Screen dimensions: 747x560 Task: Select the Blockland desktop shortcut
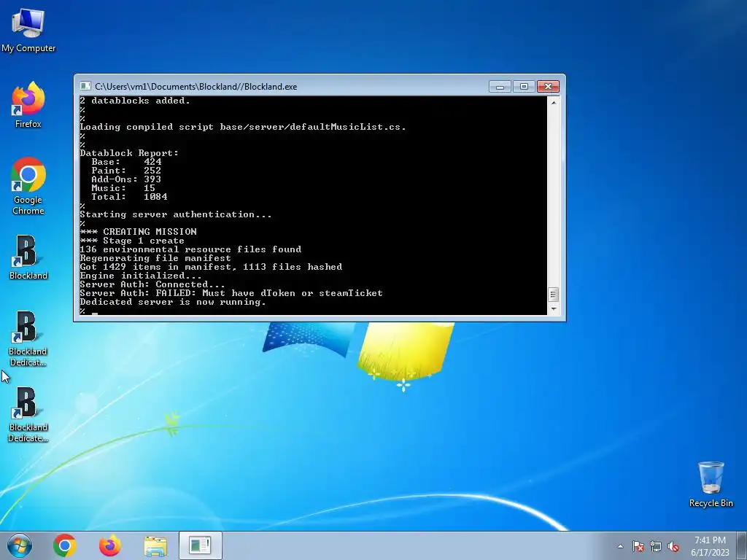tap(28, 257)
